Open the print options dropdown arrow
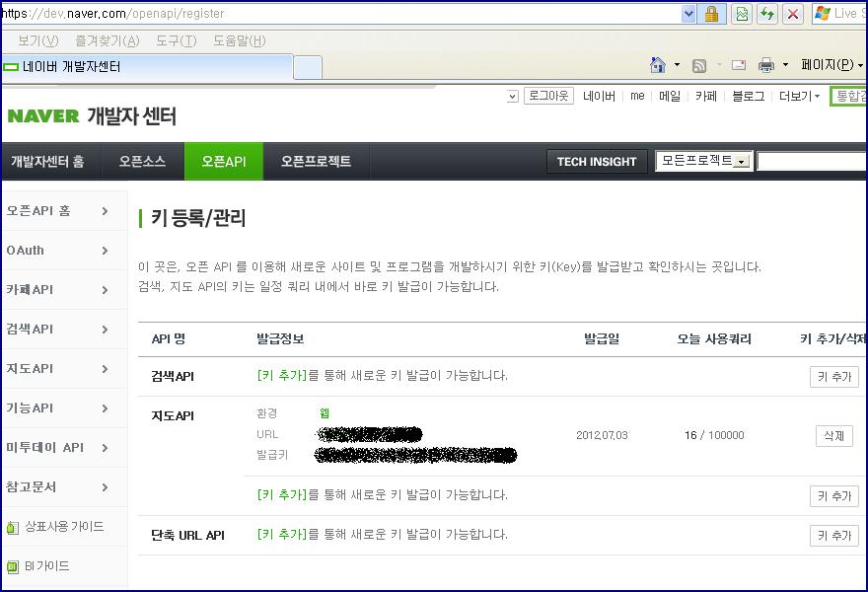The height and width of the screenshot is (592, 868). pos(785,65)
